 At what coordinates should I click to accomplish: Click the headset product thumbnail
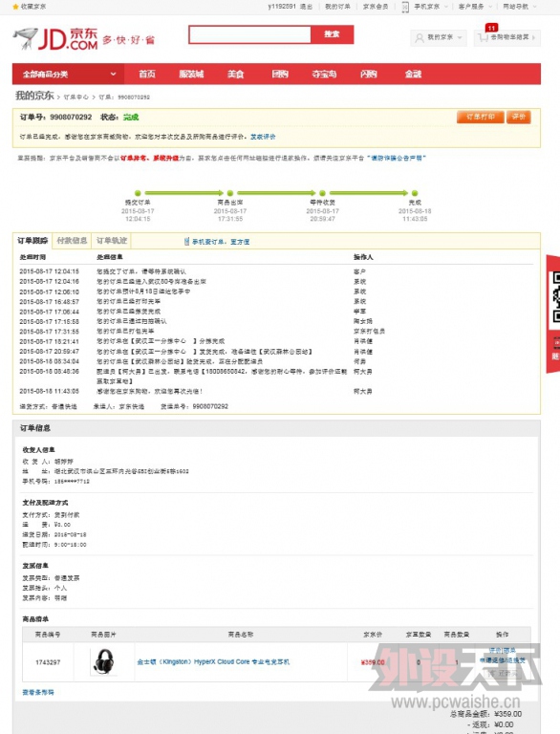pos(103,661)
